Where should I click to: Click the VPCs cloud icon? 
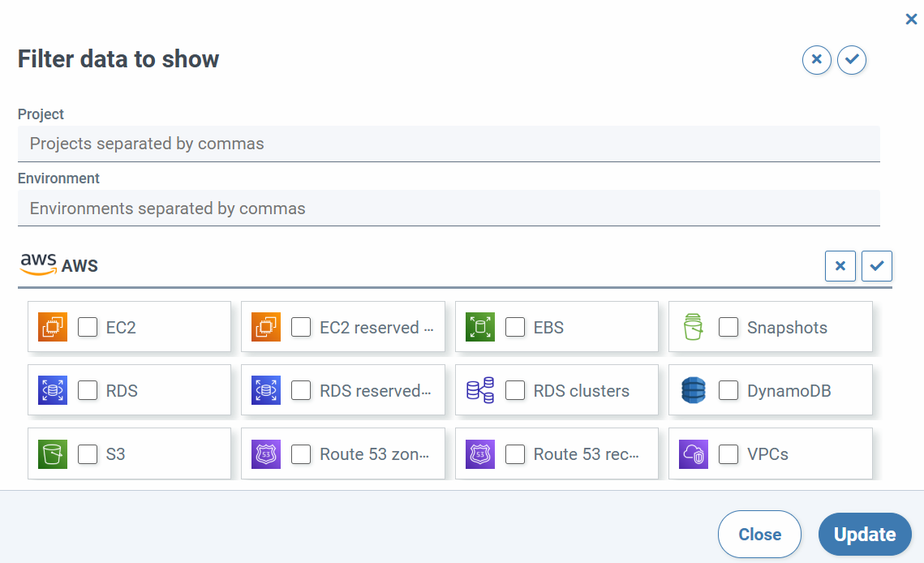[693, 454]
